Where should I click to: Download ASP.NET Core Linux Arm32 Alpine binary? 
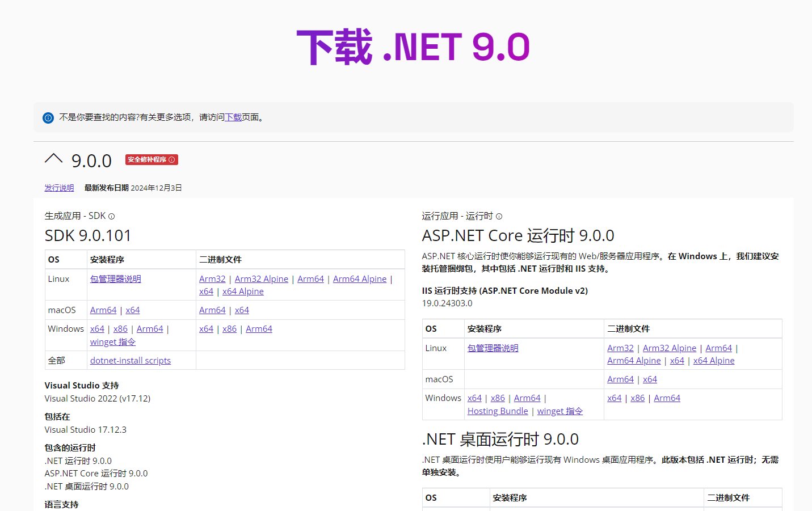coord(670,348)
